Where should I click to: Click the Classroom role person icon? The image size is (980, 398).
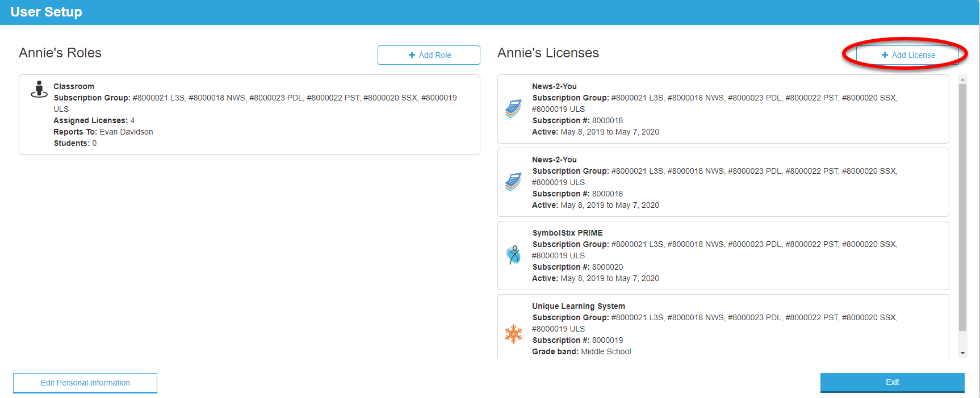tap(39, 89)
